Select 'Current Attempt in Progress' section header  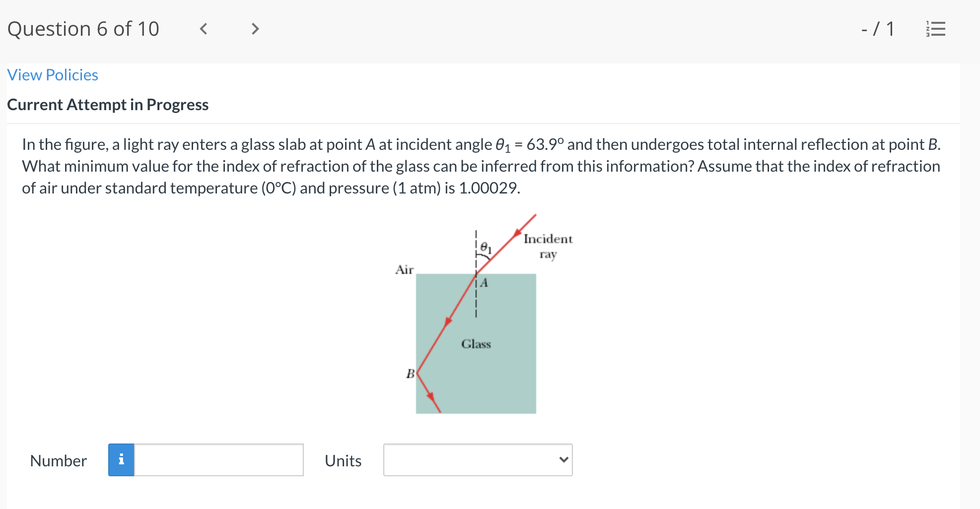point(108,105)
